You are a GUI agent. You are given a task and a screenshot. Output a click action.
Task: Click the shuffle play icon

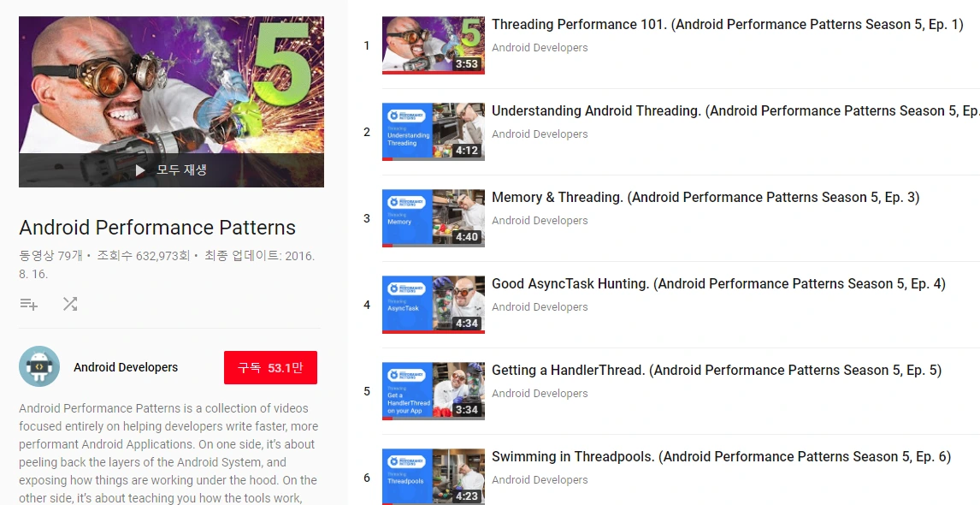tap(70, 304)
